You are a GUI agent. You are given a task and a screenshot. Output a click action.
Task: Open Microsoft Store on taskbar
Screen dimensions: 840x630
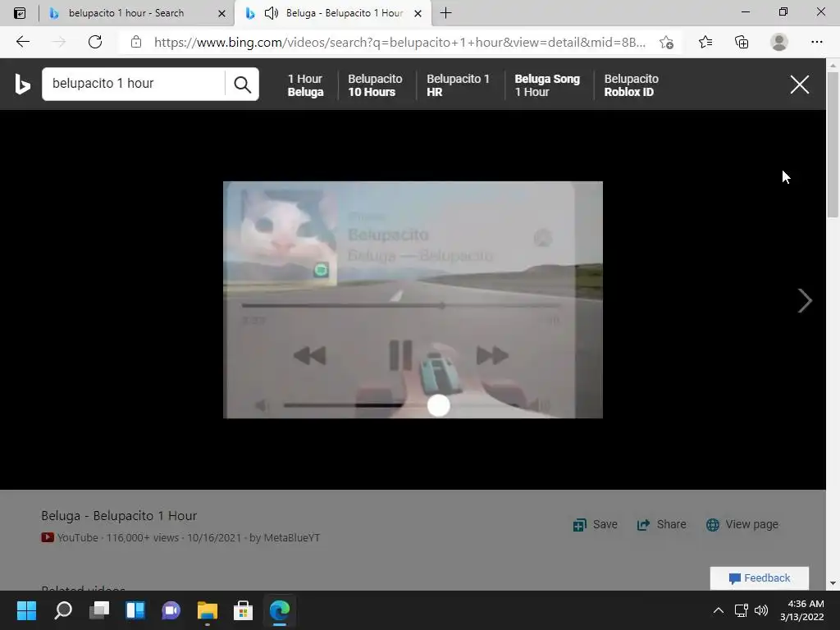click(243, 610)
